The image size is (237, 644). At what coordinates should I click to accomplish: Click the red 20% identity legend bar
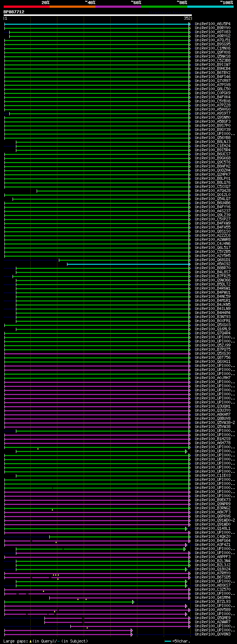coord(27,7)
